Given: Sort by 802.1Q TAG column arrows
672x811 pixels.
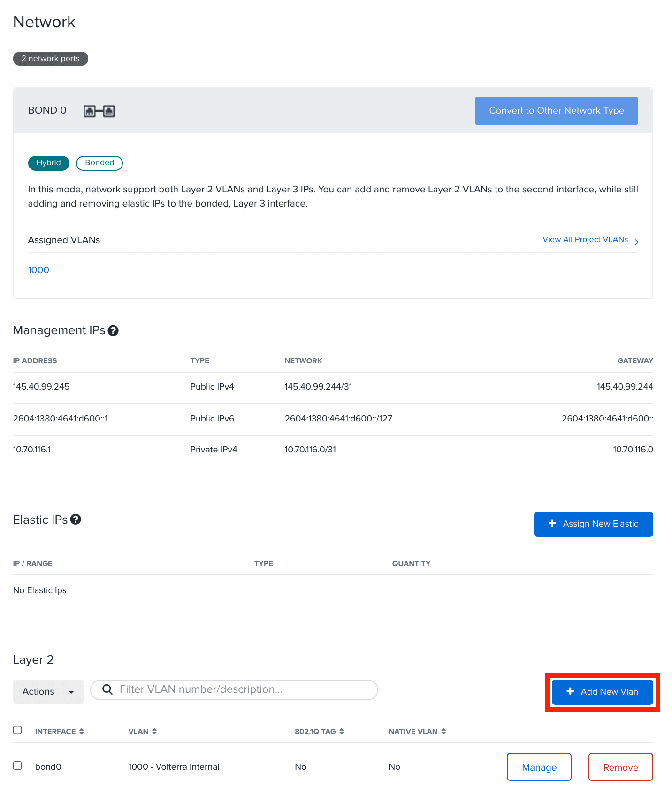Looking at the screenshot, I should click(x=342, y=731).
